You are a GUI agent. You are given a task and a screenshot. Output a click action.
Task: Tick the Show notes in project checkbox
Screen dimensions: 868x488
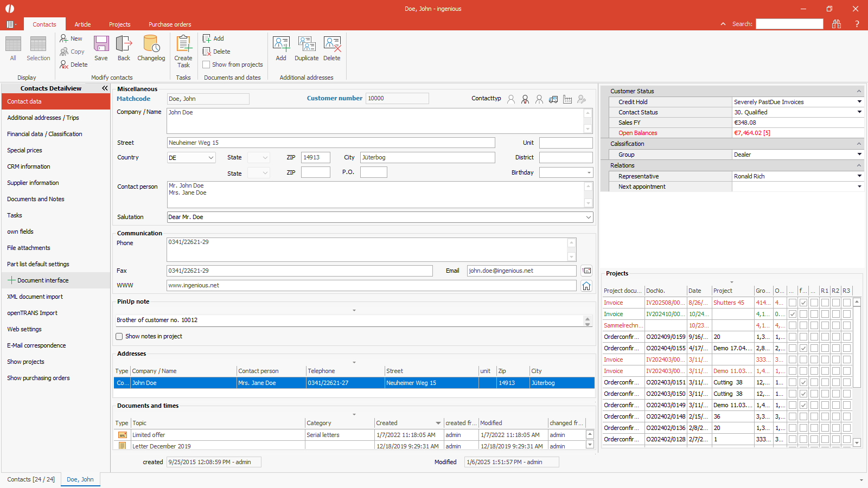coord(119,337)
